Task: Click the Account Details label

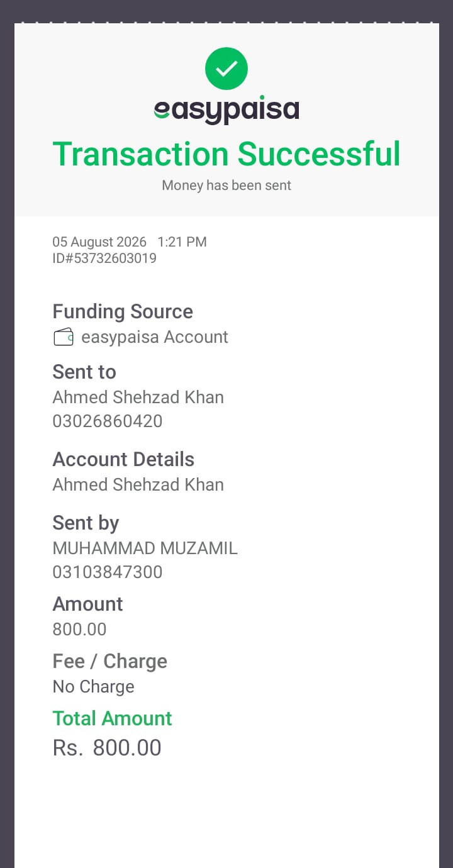Action: click(123, 459)
